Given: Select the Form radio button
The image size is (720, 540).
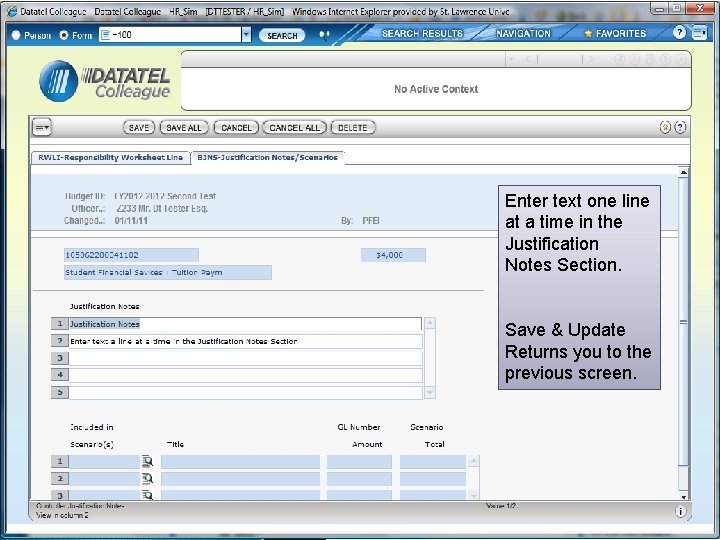Looking at the screenshot, I should pyautogui.click(x=64, y=35).
